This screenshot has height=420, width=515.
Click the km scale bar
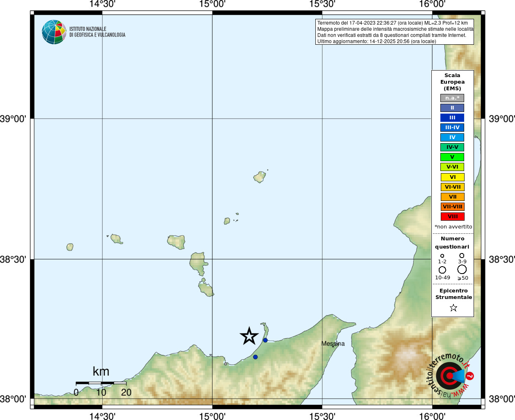(x=101, y=383)
